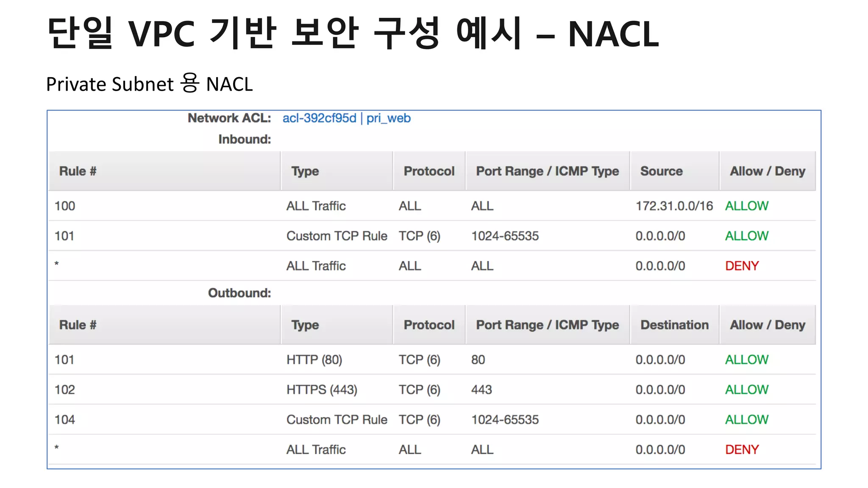Click the 172.31.0.0/16 source cell
Image resolution: width=868 pixels, height=488 pixels.
coord(674,206)
